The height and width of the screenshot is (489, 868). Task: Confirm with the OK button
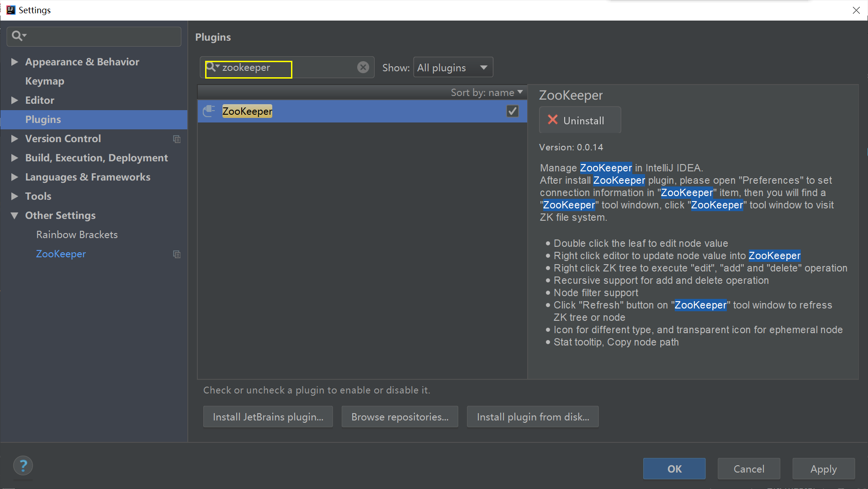pos(674,469)
